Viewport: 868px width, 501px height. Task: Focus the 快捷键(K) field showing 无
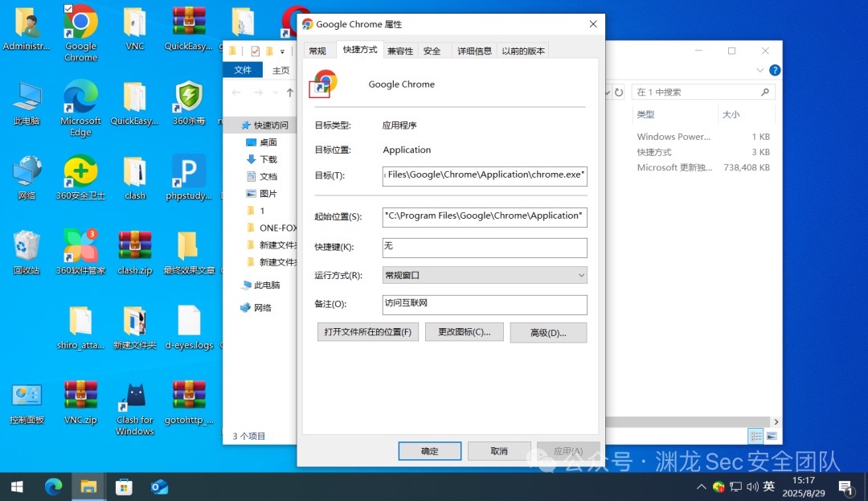pyautogui.click(x=485, y=248)
